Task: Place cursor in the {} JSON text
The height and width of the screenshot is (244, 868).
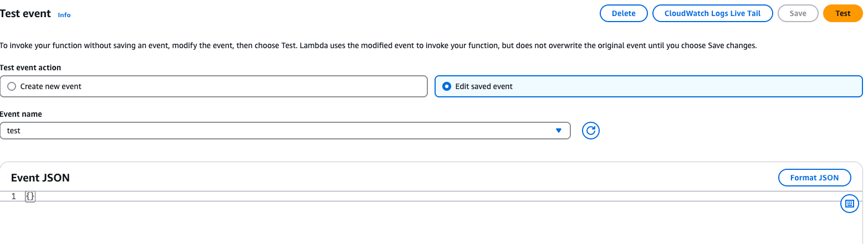Action: 30,196
